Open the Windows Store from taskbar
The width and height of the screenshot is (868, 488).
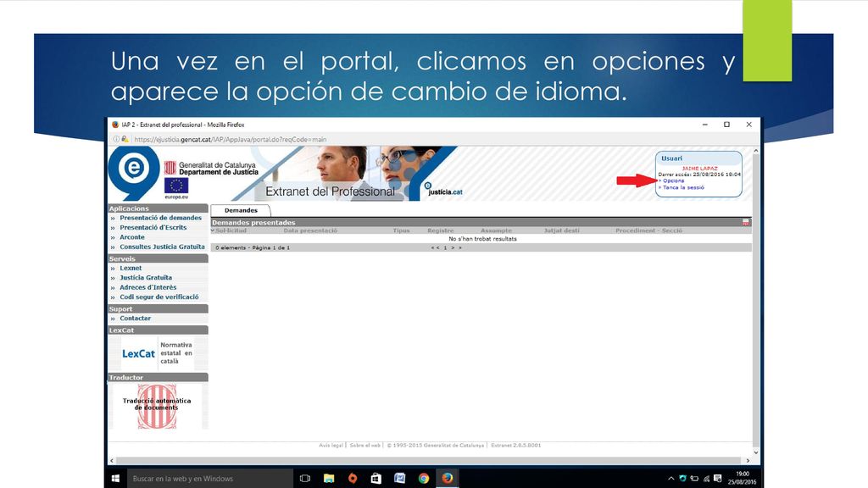[x=376, y=479]
